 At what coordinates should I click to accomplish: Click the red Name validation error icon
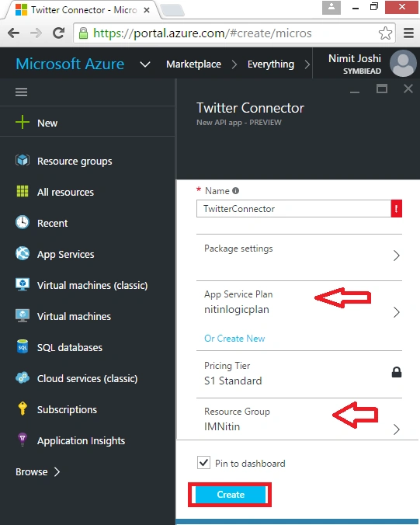tap(397, 209)
